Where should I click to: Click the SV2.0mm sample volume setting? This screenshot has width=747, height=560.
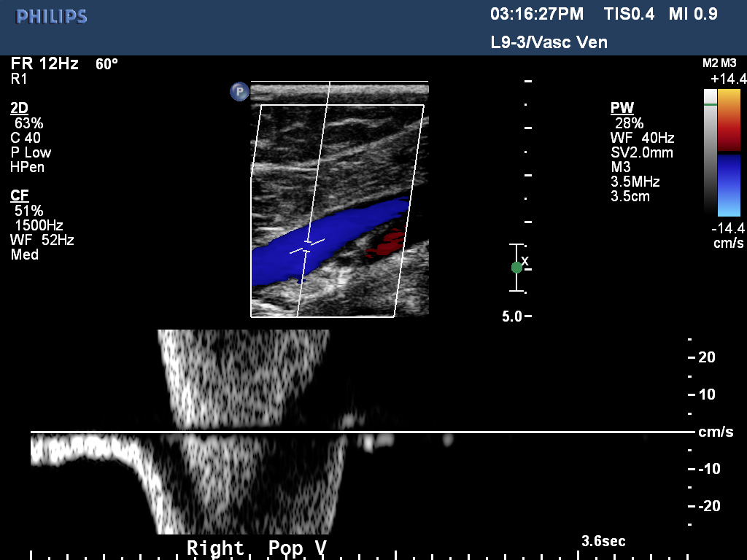641,152
